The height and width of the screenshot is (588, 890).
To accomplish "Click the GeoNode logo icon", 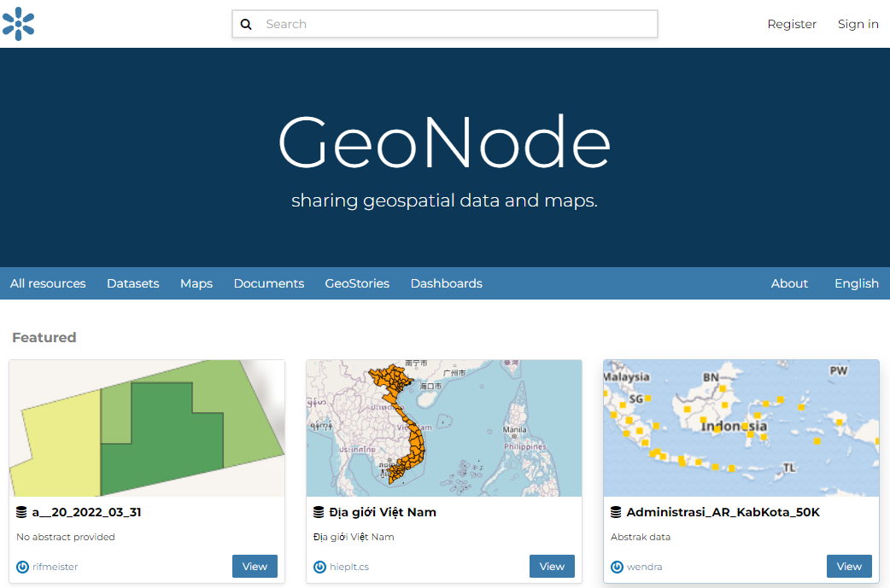I will (x=18, y=24).
